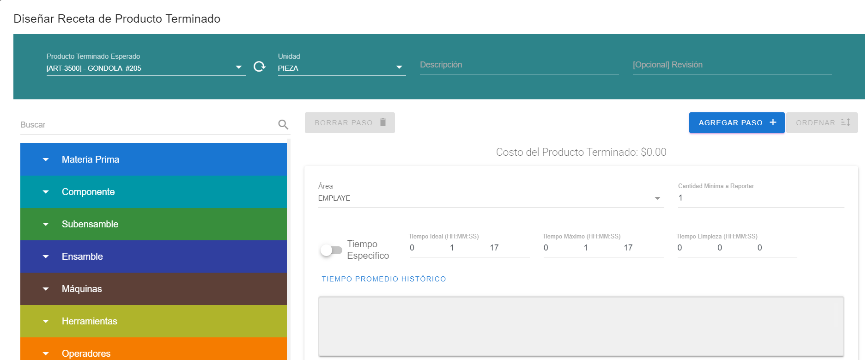868x360 pixels.
Task: Expand the Componente arrow icon
Action: point(46,192)
